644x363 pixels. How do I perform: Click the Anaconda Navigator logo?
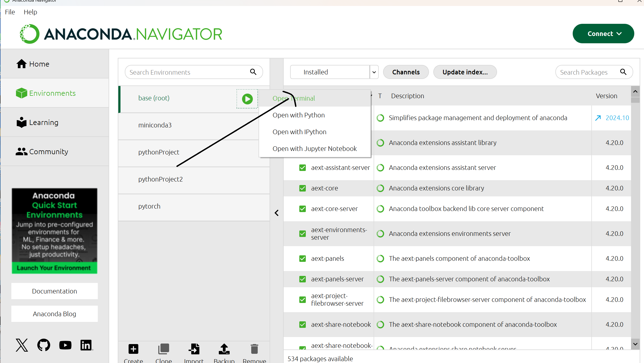pyautogui.click(x=121, y=34)
